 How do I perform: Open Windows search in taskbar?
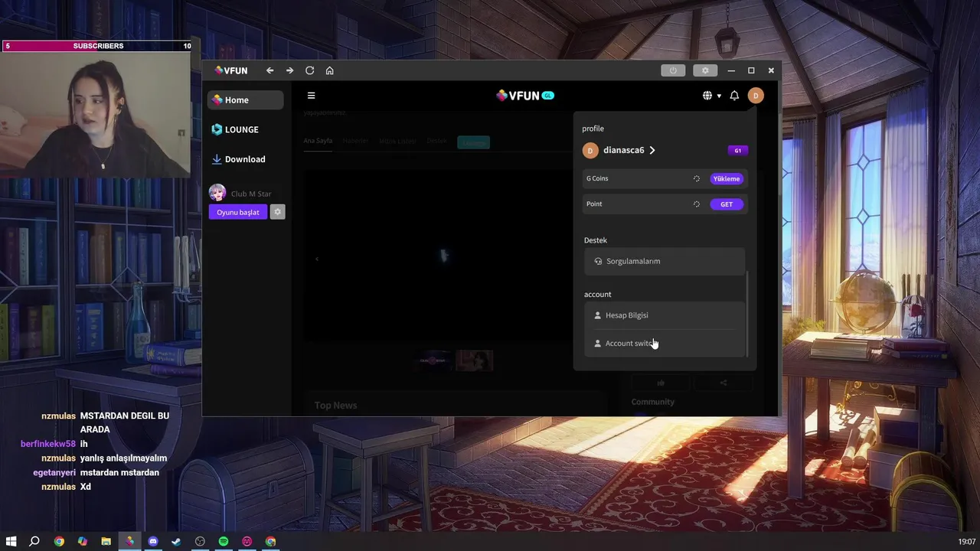pyautogui.click(x=34, y=541)
